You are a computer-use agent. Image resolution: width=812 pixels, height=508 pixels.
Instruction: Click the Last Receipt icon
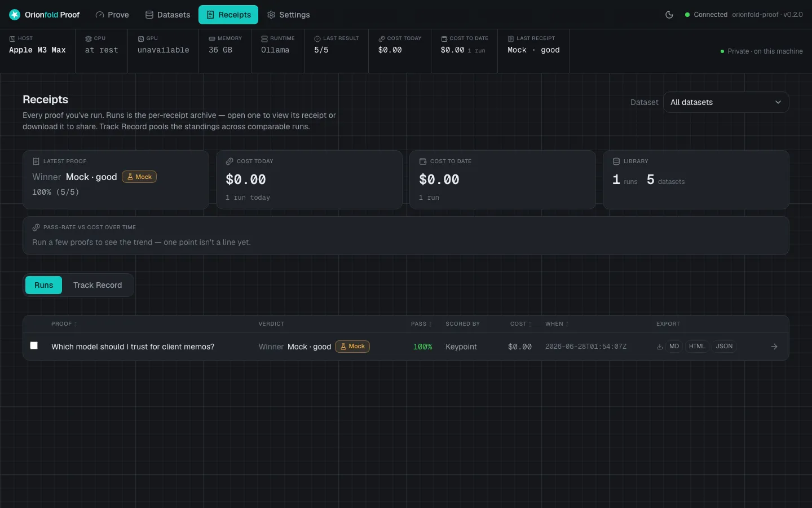[511, 38]
